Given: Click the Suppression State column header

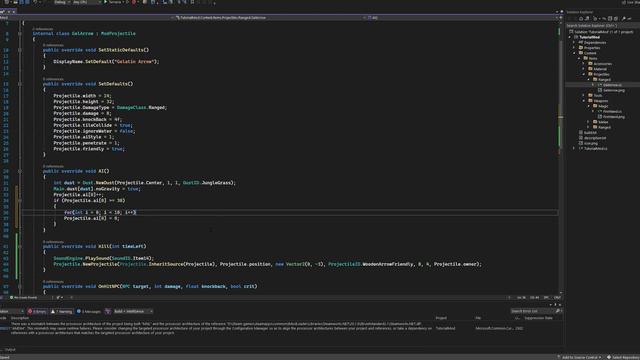Looking at the screenshot, I should pyautogui.click(x=538, y=318).
